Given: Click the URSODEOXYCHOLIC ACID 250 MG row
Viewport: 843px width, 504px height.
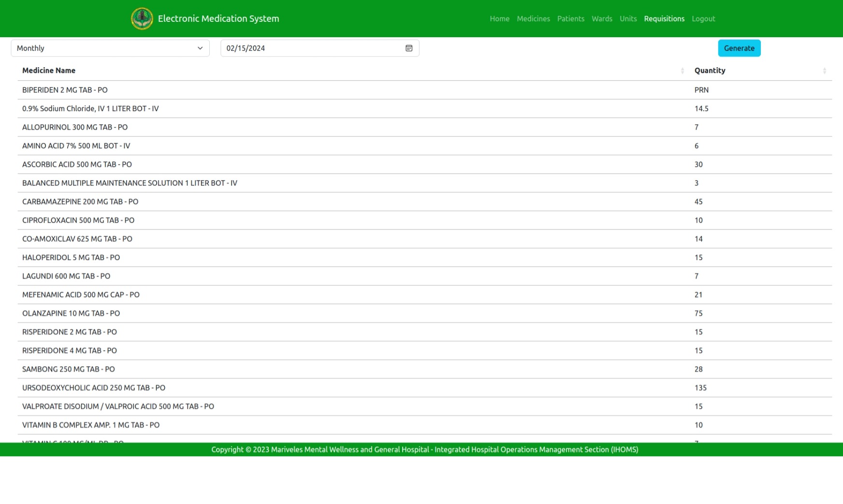Looking at the screenshot, I should pyautogui.click(x=94, y=388).
